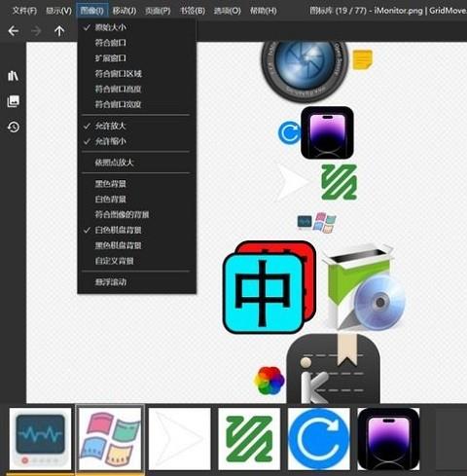Show the history panel icon
The width and height of the screenshot is (467, 476).
(x=14, y=127)
